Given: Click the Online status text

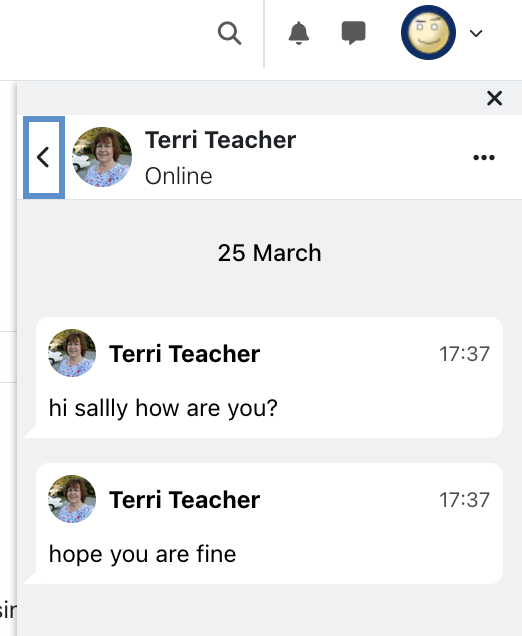Looking at the screenshot, I should click(x=178, y=176).
